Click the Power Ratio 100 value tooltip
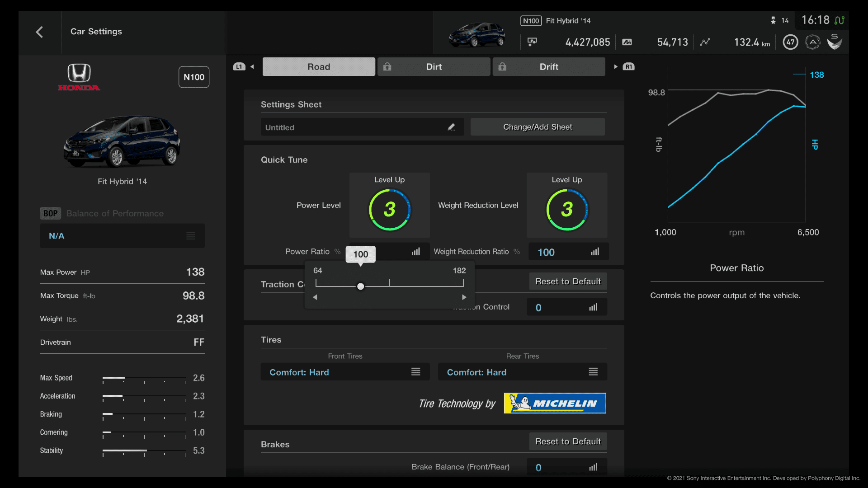The image size is (868, 488). pos(360,254)
